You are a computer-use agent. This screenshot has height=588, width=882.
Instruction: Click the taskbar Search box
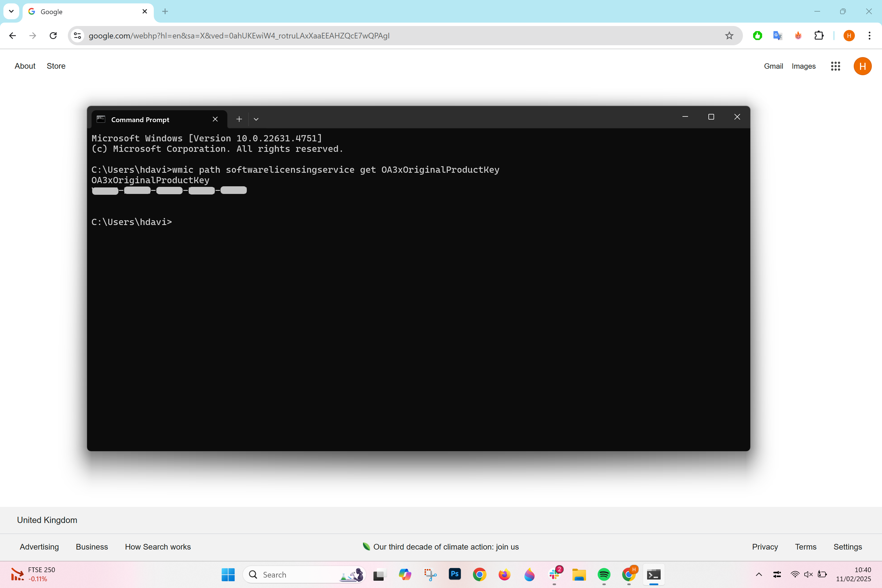(304, 574)
